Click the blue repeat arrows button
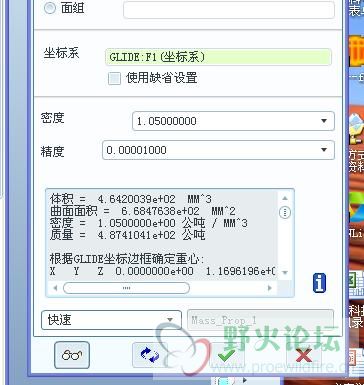The width and height of the screenshot is (364, 385). 150,355
